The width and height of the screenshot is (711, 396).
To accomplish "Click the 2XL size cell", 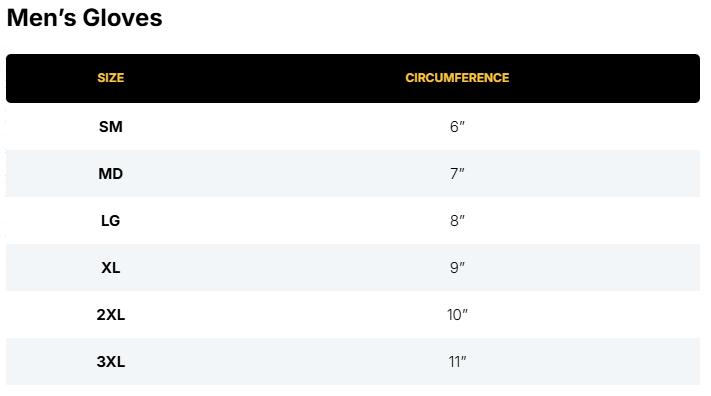I will coord(111,315).
